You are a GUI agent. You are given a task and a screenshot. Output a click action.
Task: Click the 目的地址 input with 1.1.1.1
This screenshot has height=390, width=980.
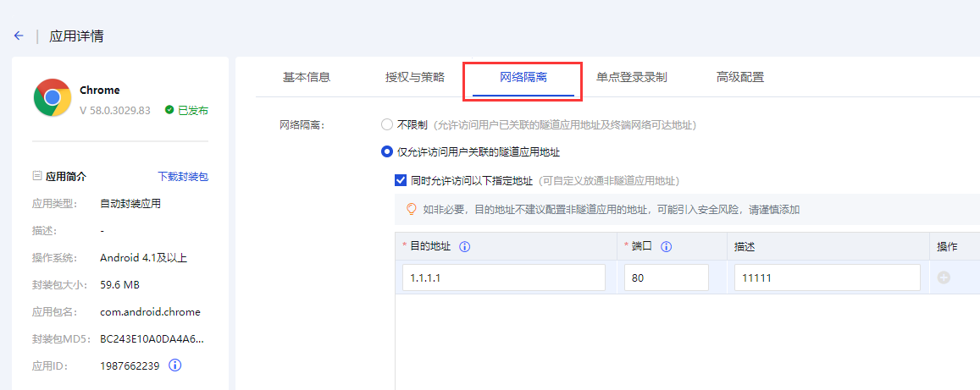504,277
